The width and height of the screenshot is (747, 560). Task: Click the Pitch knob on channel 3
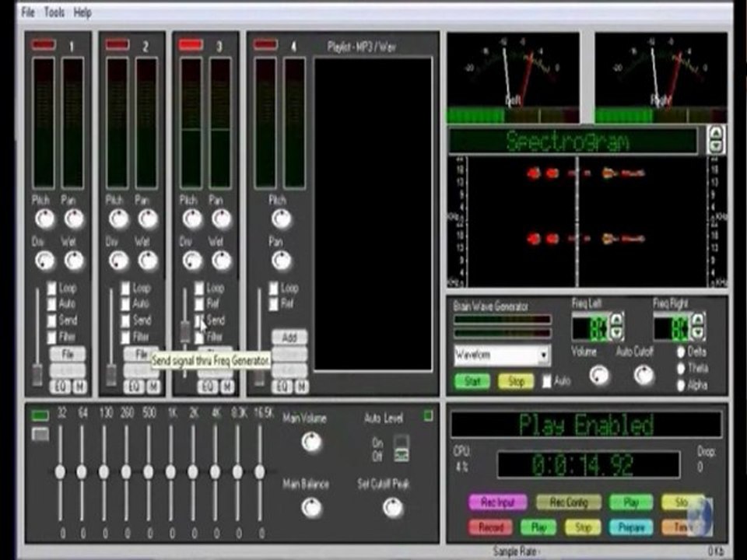point(192,219)
